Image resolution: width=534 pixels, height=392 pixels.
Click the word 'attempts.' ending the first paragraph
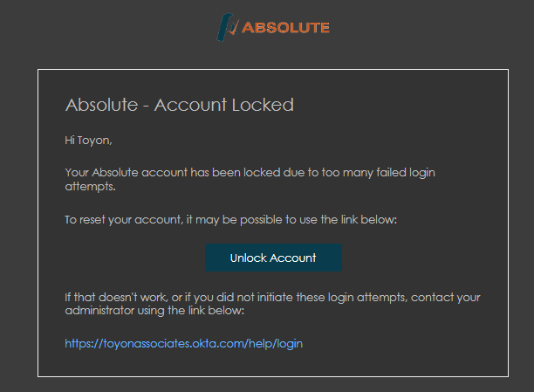pyautogui.click(x=90, y=187)
